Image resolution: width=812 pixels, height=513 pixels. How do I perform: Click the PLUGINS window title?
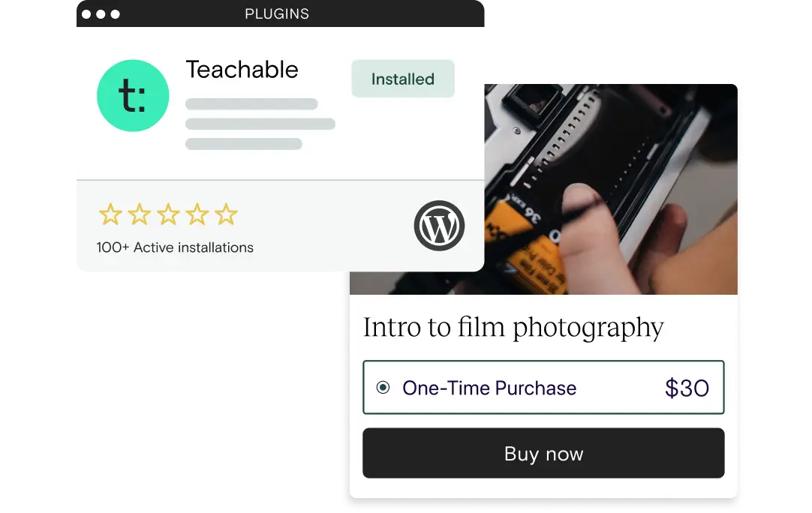click(x=277, y=14)
